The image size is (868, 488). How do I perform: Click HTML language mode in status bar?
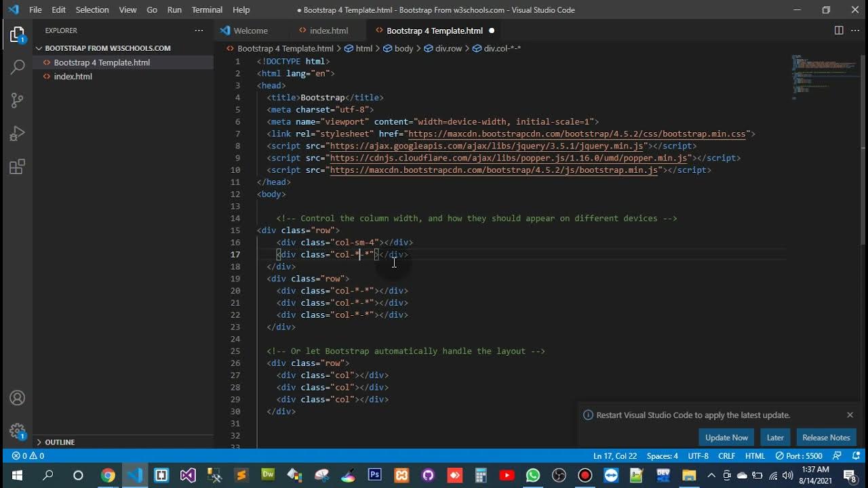tap(755, 456)
